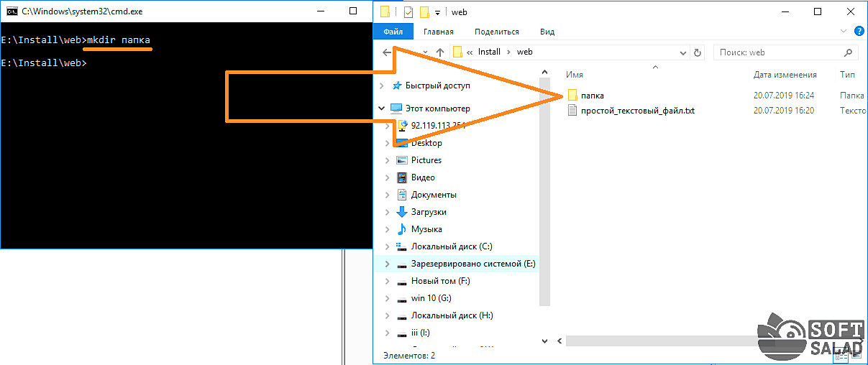Click the New Folder icon in title bar
The image size is (868, 365).
(x=424, y=12)
